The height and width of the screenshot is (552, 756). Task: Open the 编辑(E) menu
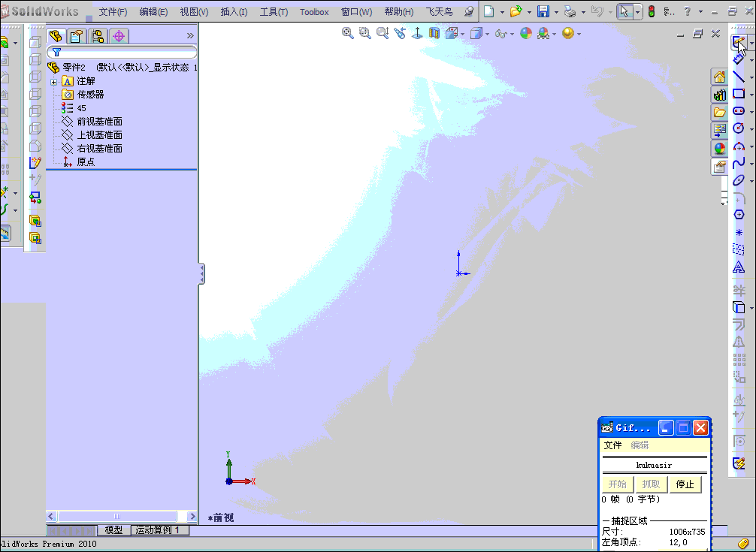tap(153, 11)
